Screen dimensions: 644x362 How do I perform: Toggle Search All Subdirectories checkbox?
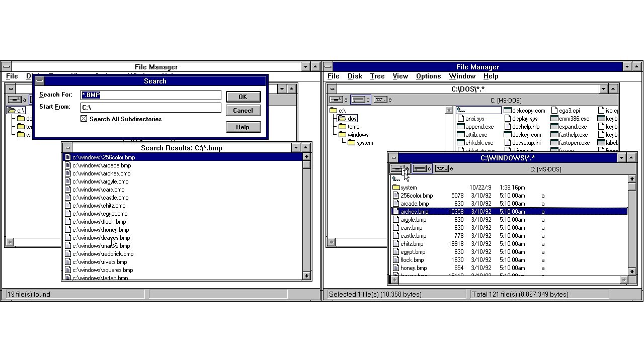[x=84, y=119]
